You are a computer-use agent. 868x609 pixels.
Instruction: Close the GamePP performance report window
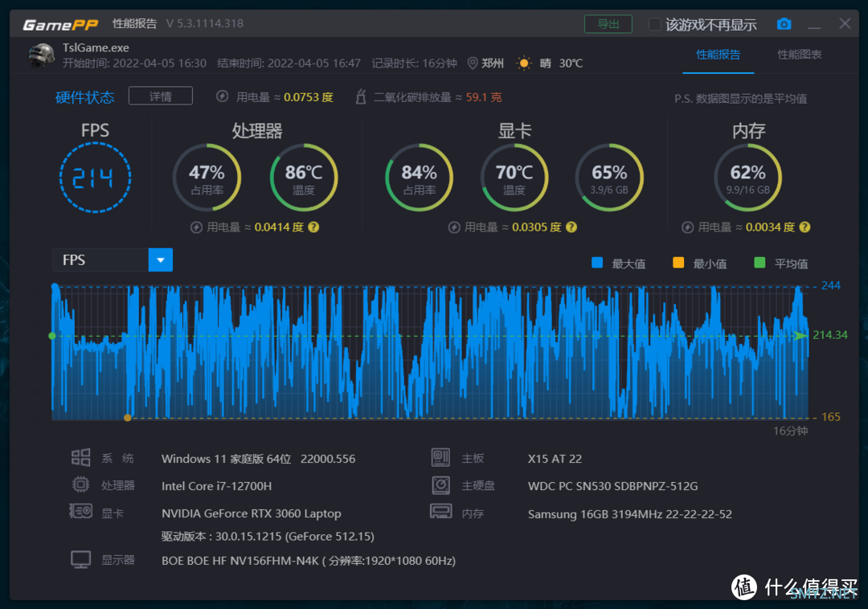pos(845,23)
